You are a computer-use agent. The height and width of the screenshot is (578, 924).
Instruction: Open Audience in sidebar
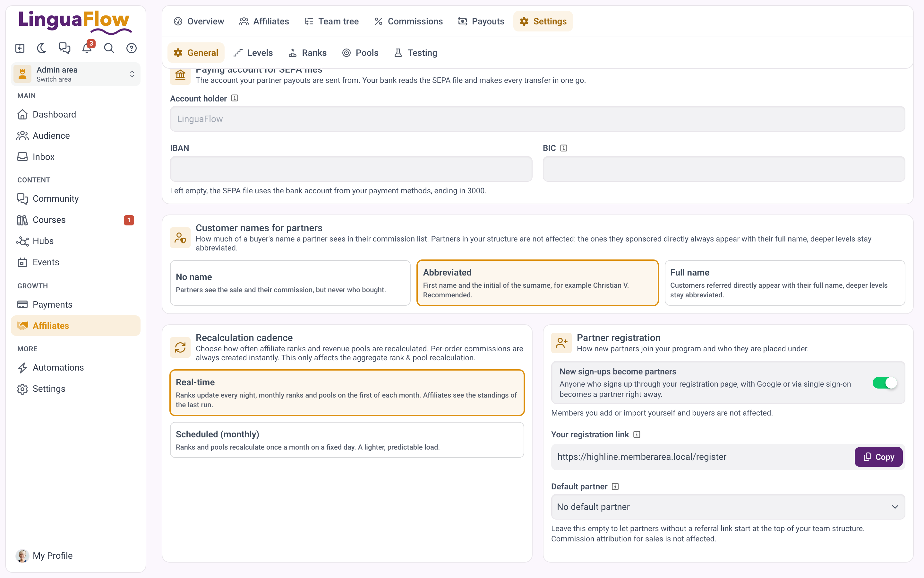76,135
